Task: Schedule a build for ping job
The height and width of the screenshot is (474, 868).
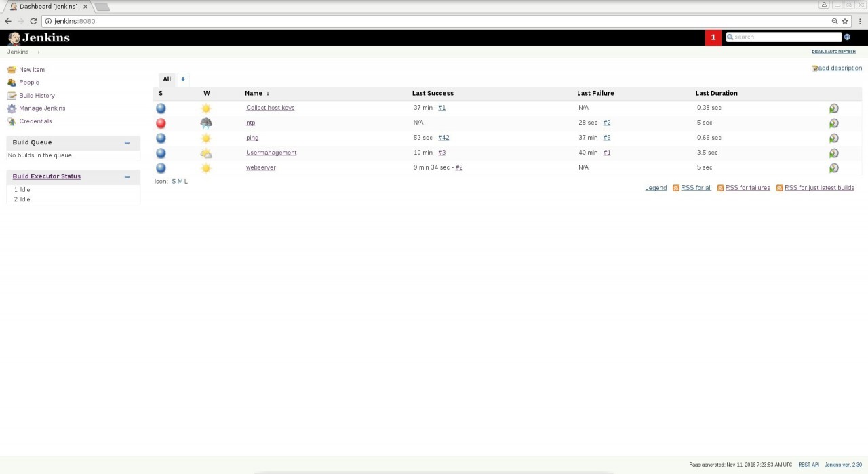Action: click(x=834, y=138)
